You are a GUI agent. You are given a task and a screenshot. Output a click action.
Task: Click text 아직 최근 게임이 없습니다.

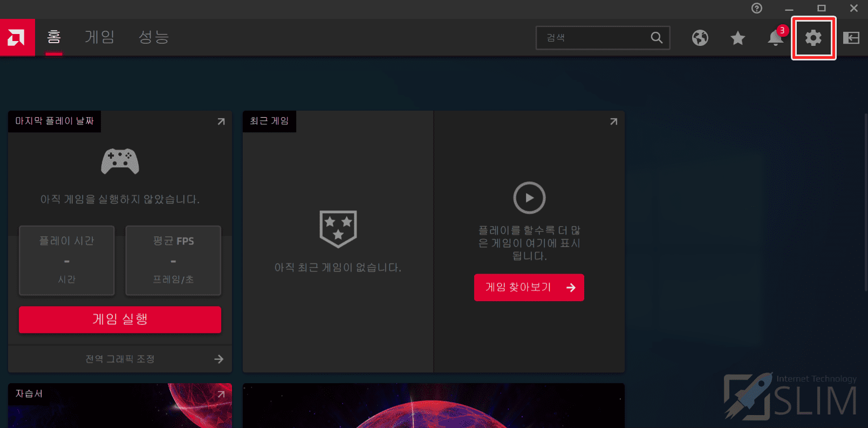338,267
